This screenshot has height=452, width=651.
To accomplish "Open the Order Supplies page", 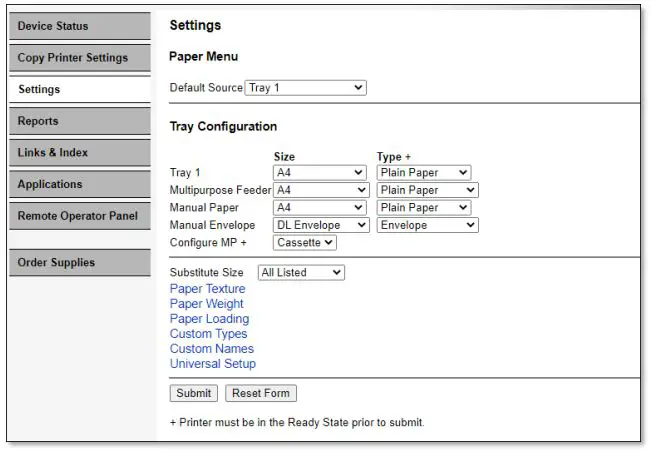I will pos(80,262).
